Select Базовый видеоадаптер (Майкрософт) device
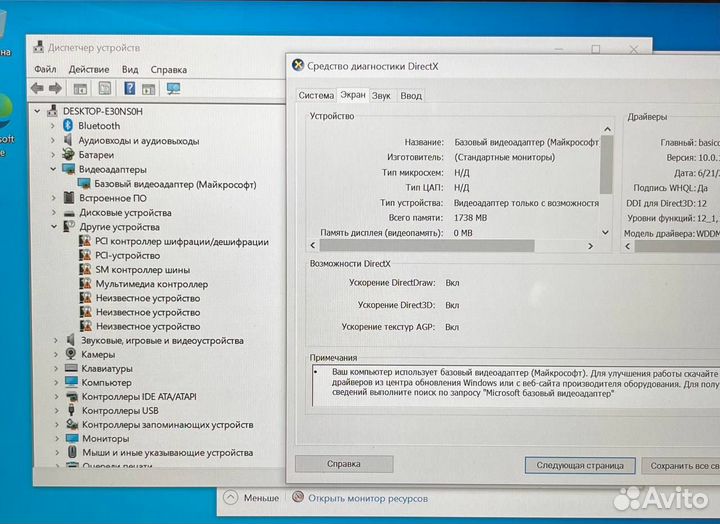720x524 pixels. point(175,184)
